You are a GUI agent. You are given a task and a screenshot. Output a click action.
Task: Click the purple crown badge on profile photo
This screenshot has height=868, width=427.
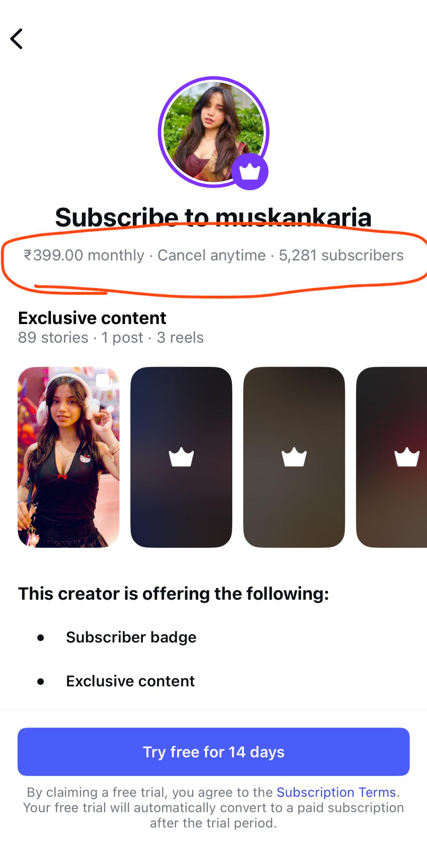(x=250, y=171)
